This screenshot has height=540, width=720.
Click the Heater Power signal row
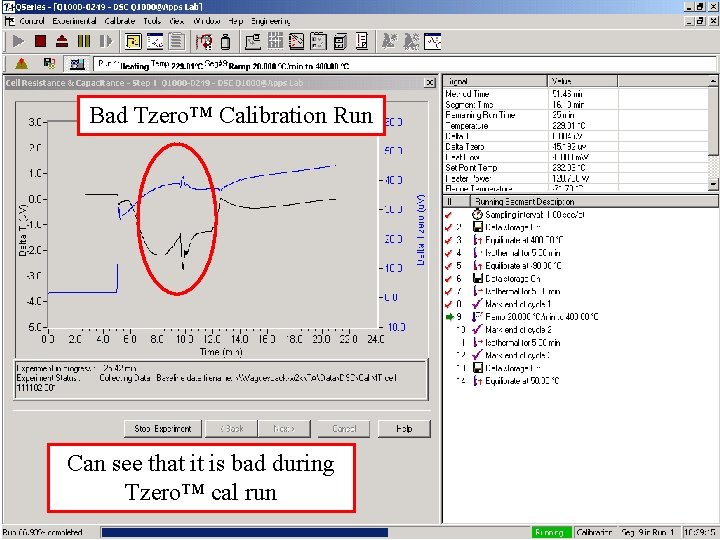(x=576, y=178)
